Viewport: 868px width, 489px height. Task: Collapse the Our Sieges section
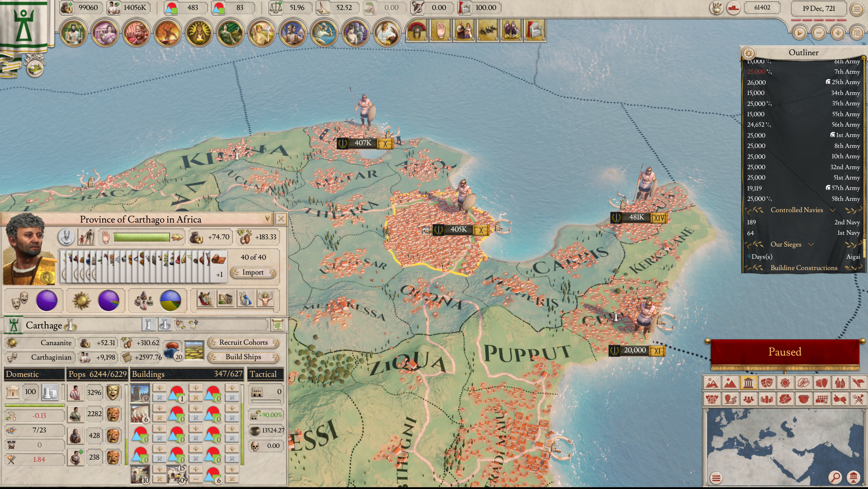(x=811, y=245)
